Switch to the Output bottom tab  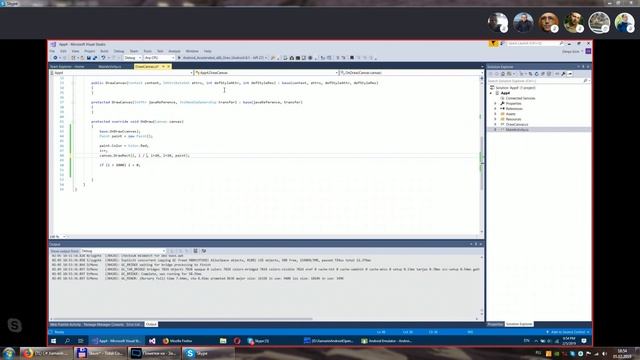pyautogui.click(x=151, y=324)
